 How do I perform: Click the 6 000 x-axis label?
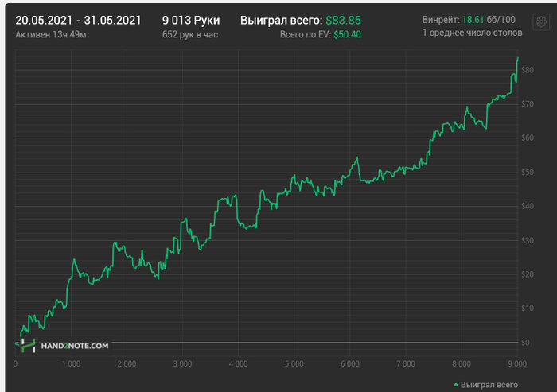[350, 364]
